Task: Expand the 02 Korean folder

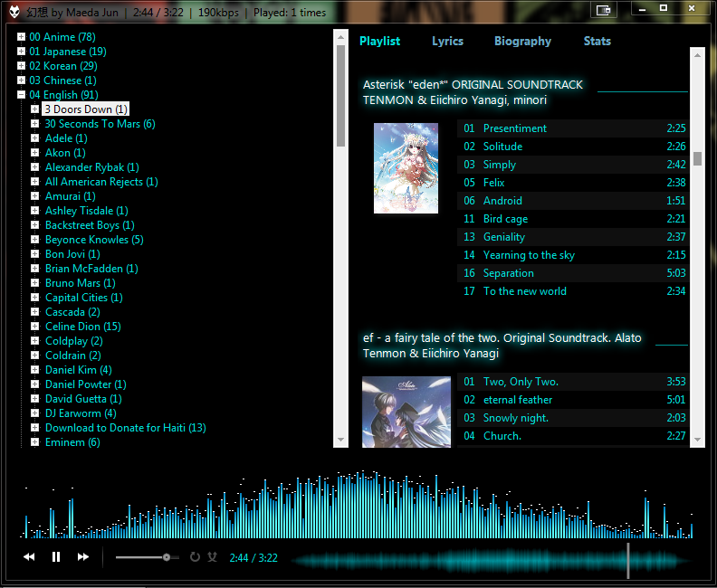Action: (x=21, y=66)
